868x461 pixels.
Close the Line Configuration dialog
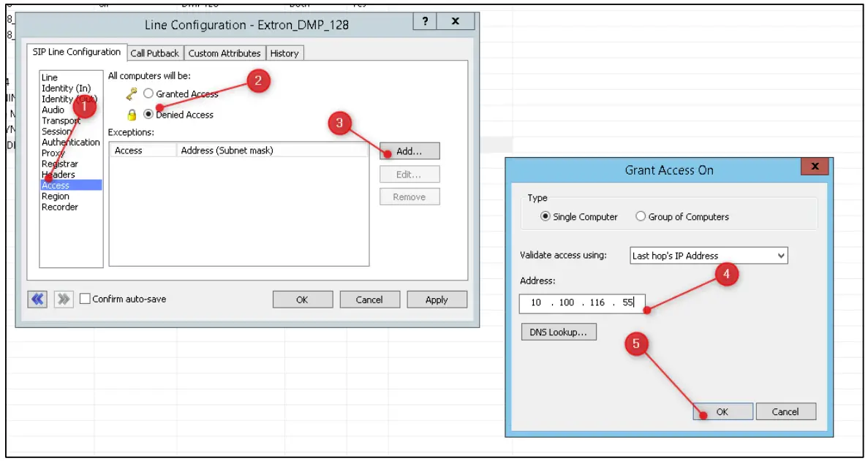click(455, 22)
